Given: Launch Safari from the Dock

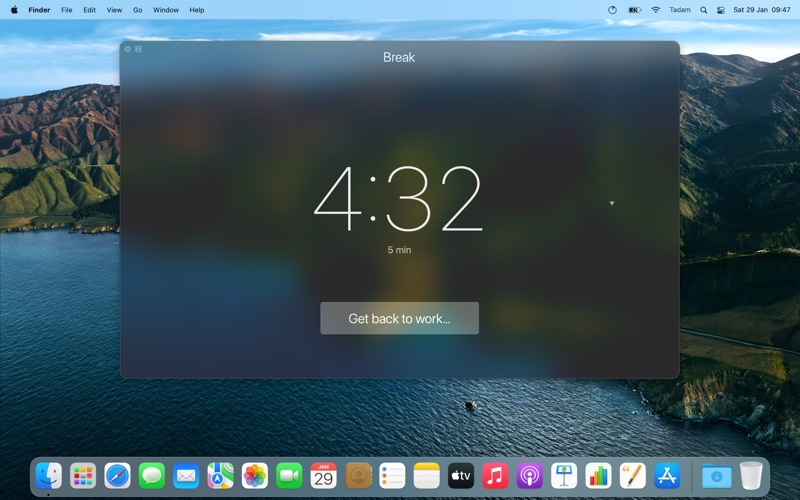Looking at the screenshot, I should coord(117,476).
